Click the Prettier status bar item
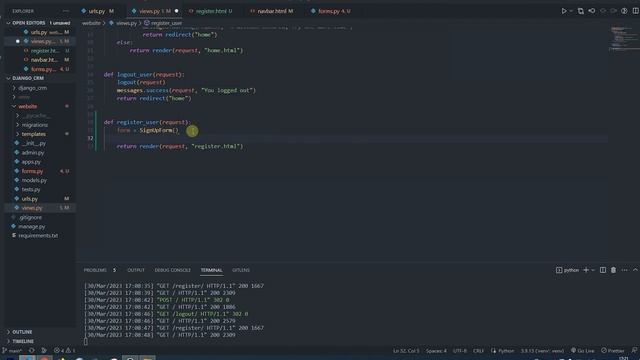This screenshot has width=640, height=360. [x=613, y=351]
